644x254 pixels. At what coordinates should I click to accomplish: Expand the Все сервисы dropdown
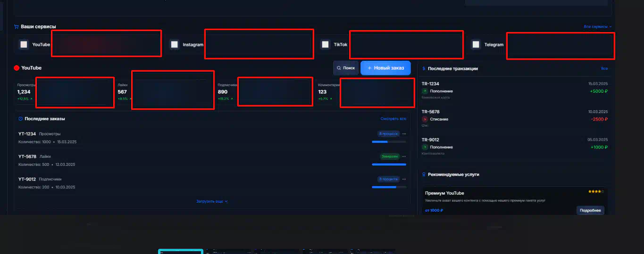pos(597,27)
